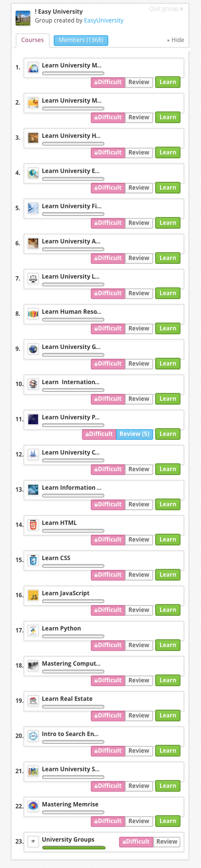Select the Courses tab
The width and height of the screenshot is (201, 868).
point(33,40)
